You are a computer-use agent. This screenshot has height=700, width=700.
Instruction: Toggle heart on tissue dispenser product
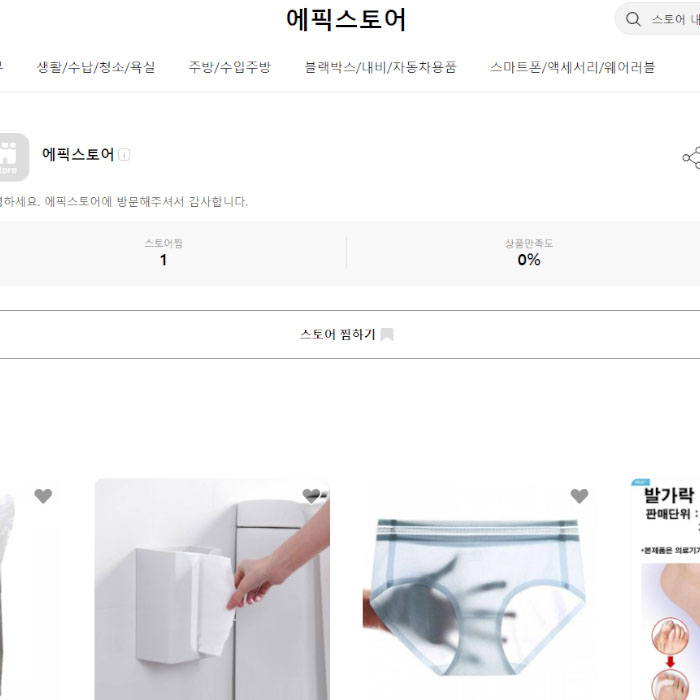pyautogui.click(x=311, y=495)
